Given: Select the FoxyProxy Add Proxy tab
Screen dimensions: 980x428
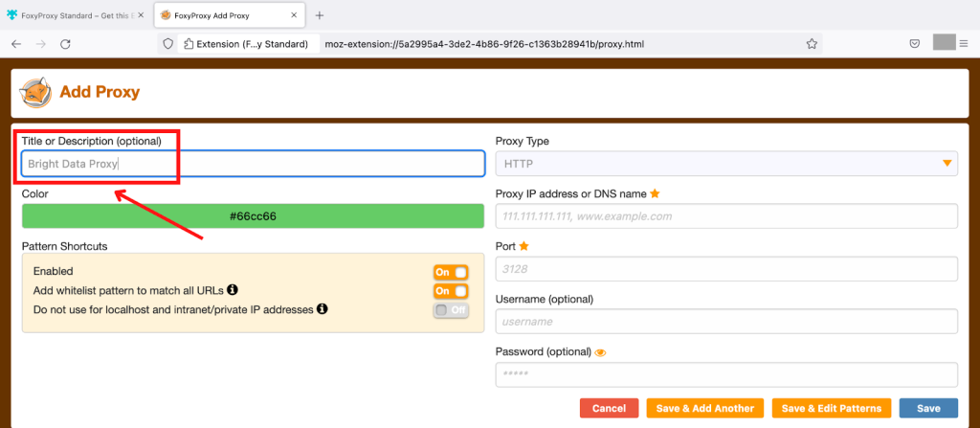Looking at the screenshot, I should [230, 15].
